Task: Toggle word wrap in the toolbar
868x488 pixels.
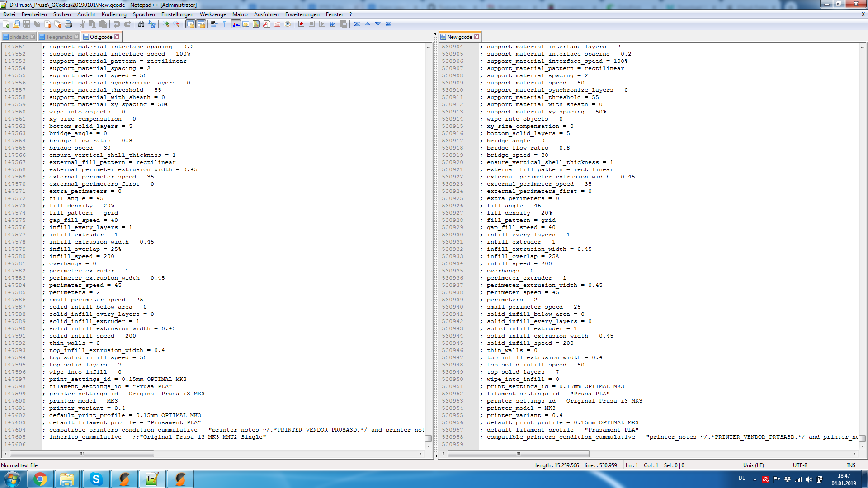Action: click(x=215, y=24)
